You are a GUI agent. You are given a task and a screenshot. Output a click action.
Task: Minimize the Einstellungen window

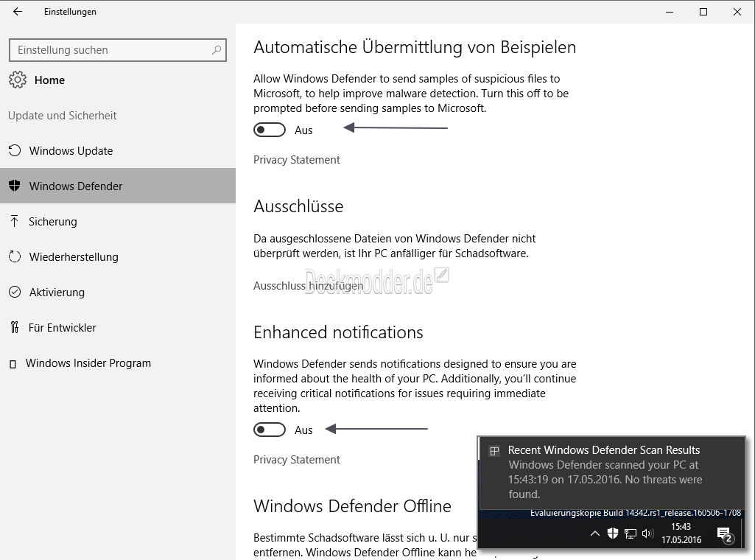pyautogui.click(x=670, y=12)
